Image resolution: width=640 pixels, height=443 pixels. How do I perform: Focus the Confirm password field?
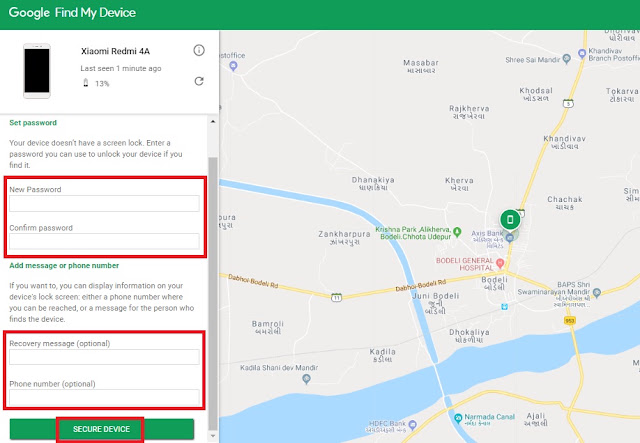tap(104, 241)
